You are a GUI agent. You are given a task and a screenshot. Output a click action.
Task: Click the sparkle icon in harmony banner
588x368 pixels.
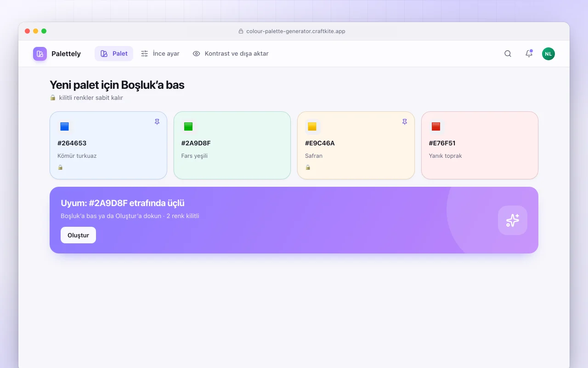coord(513,220)
